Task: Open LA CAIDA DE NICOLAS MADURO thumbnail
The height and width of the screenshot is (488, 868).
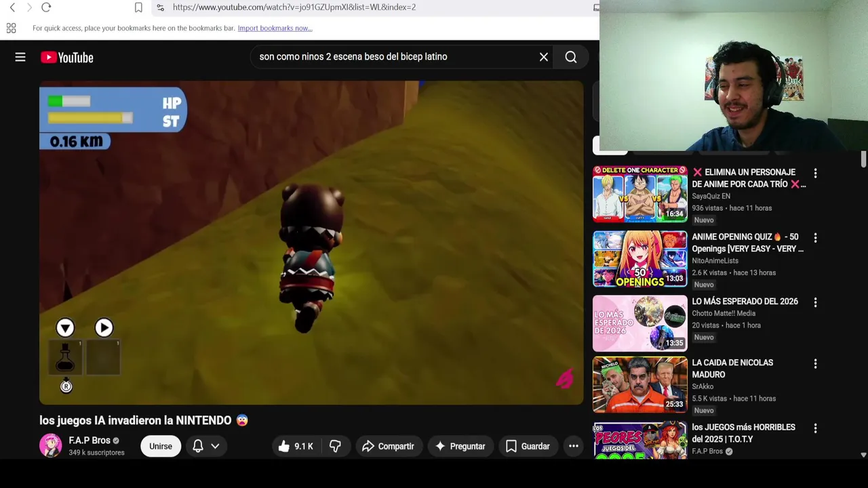Action: click(640, 385)
